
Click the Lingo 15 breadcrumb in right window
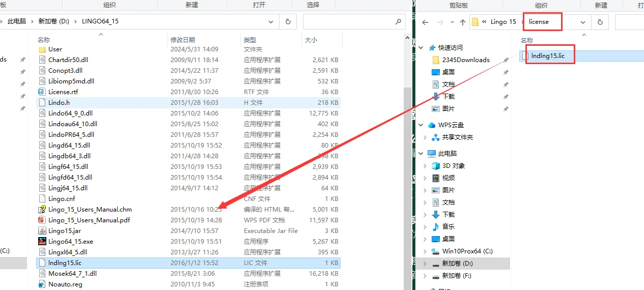coord(503,22)
